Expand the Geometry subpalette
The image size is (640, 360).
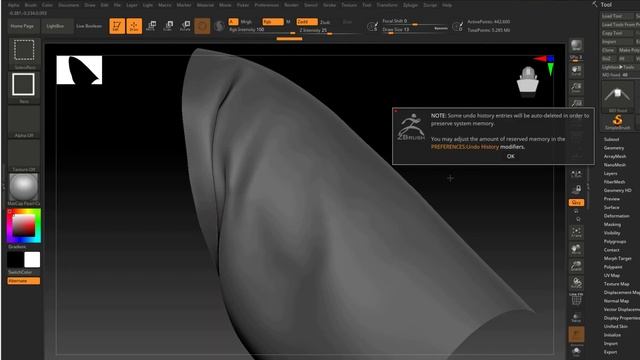[x=614, y=148]
